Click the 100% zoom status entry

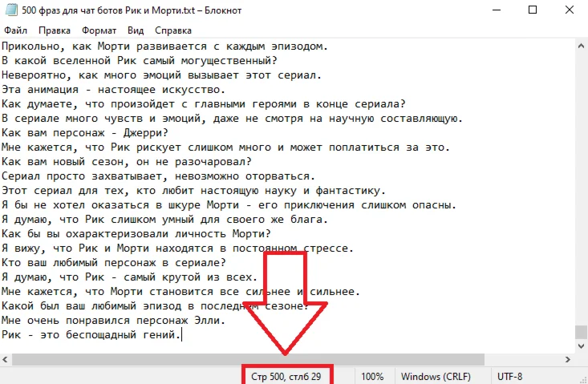click(372, 377)
